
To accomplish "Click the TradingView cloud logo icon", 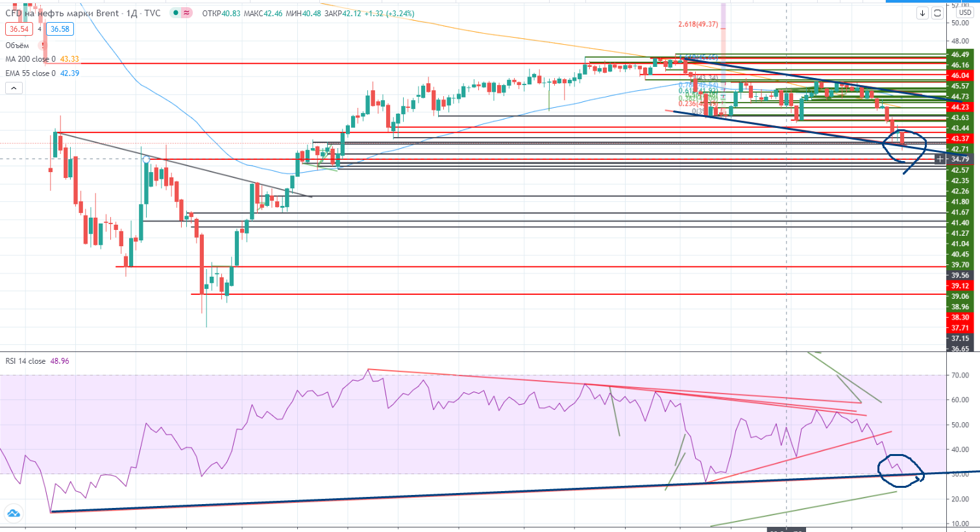I will click(x=13, y=514).
